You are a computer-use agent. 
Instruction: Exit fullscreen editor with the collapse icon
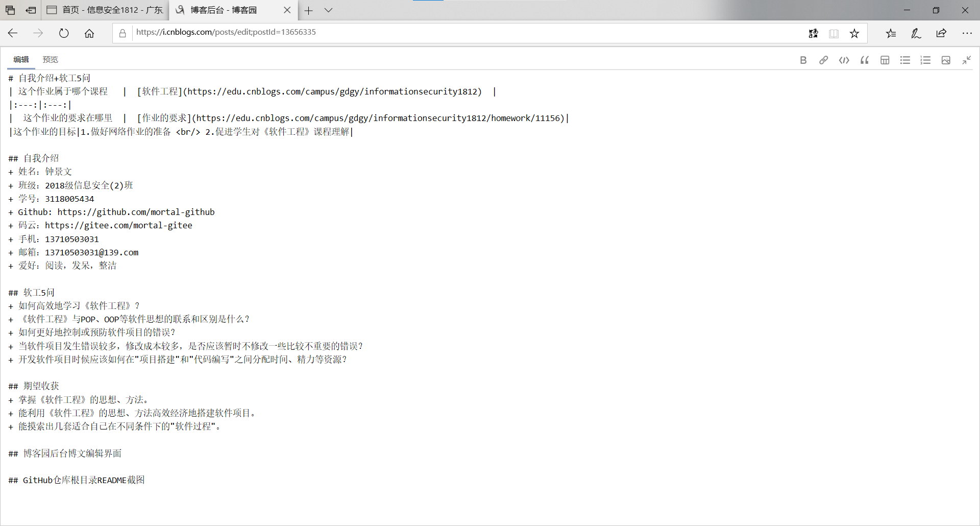[x=966, y=60]
